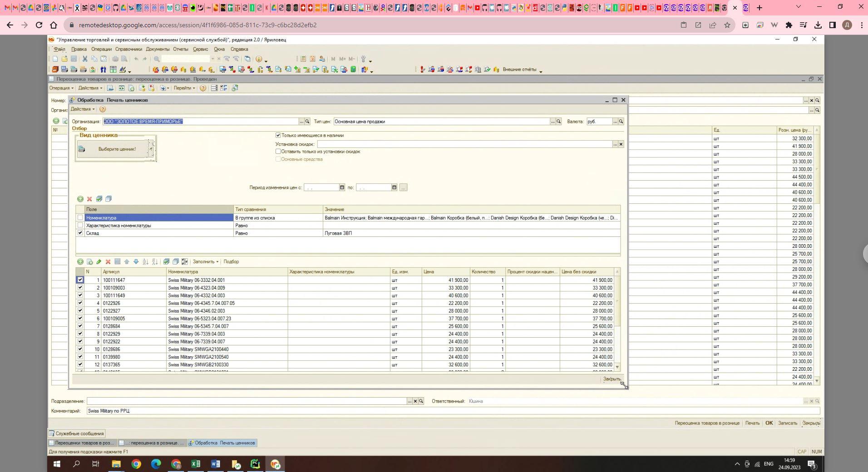Sort ascending icon in goods toolbar

click(145, 262)
